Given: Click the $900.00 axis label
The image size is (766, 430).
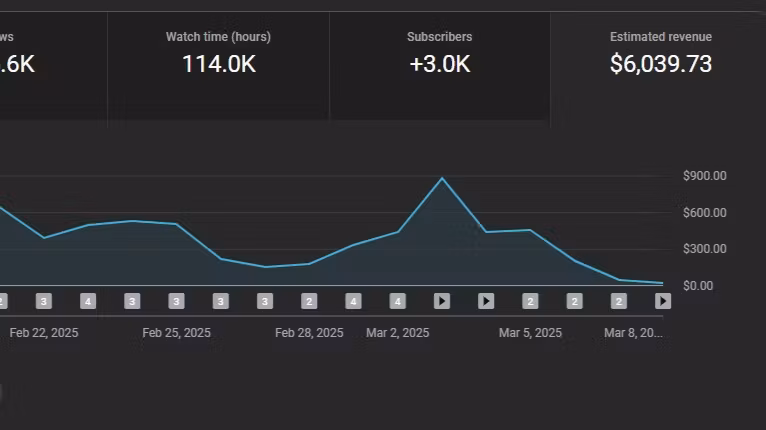Looking at the screenshot, I should coord(704,176).
